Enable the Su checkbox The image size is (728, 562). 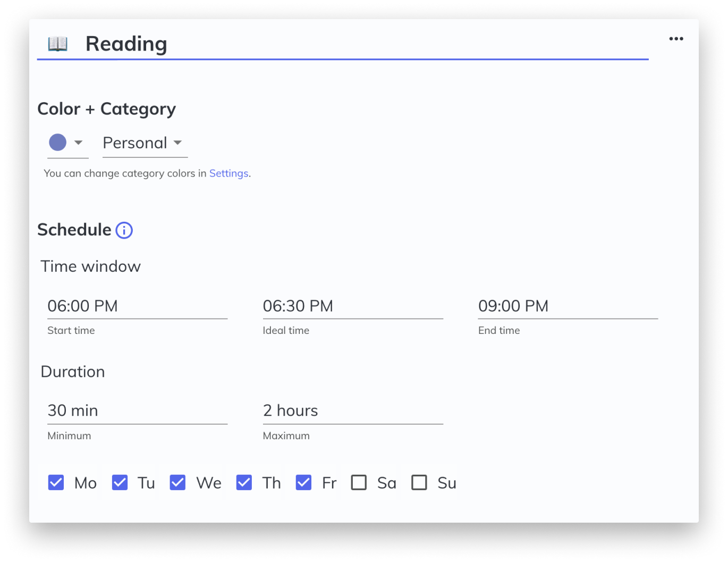pyautogui.click(x=419, y=483)
